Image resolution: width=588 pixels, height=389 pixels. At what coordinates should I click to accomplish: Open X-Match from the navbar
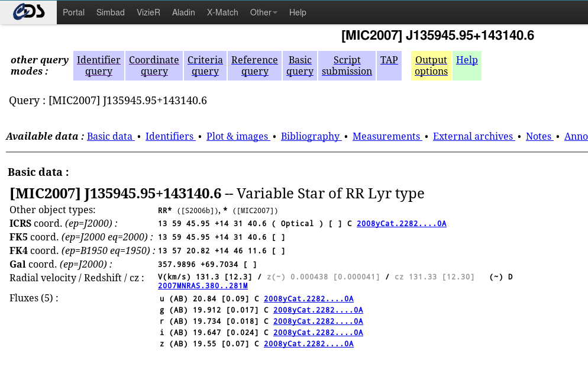[222, 12]
